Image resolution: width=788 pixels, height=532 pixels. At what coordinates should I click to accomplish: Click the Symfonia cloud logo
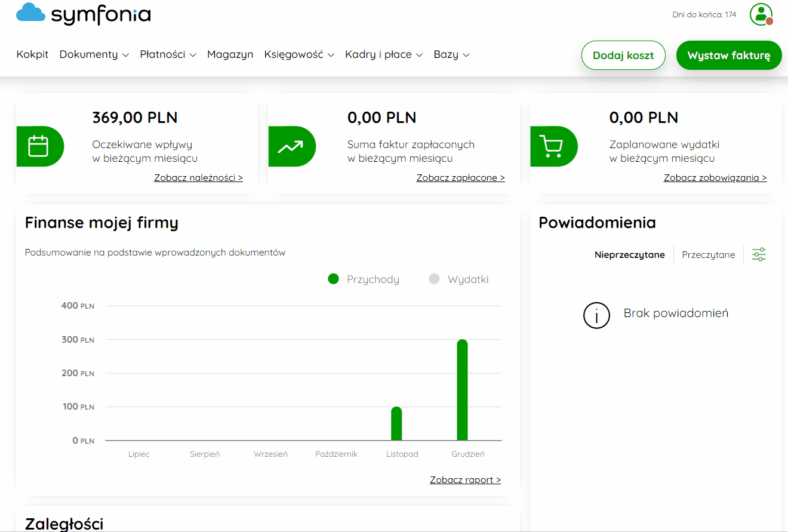[83, 13]
